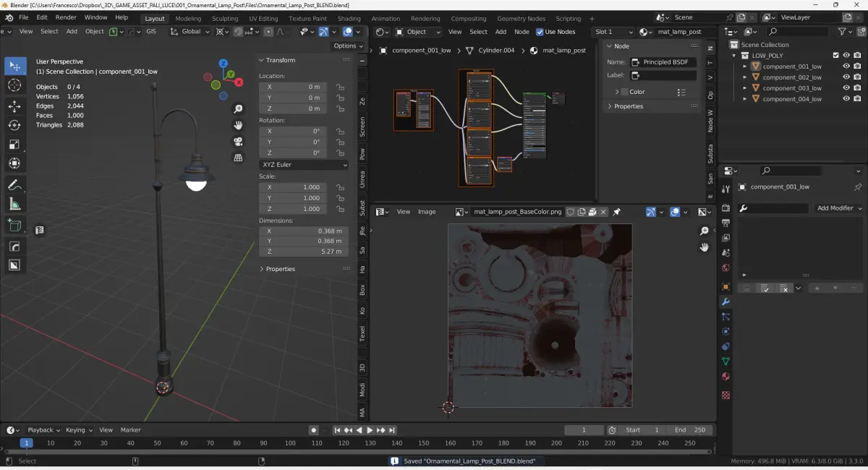Activate the Move tool
Screen dimensions: 868x470
pyautogui.click(x=14, y=106)
